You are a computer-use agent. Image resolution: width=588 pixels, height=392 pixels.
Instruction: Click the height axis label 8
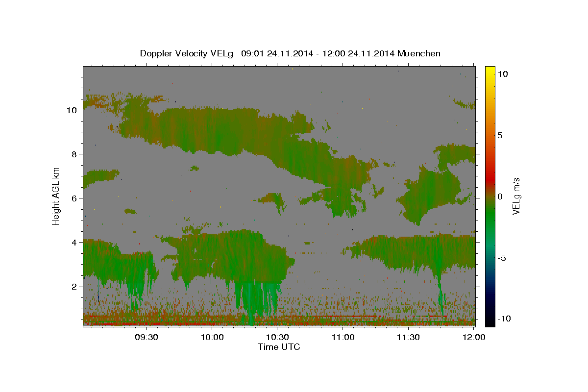74,154
